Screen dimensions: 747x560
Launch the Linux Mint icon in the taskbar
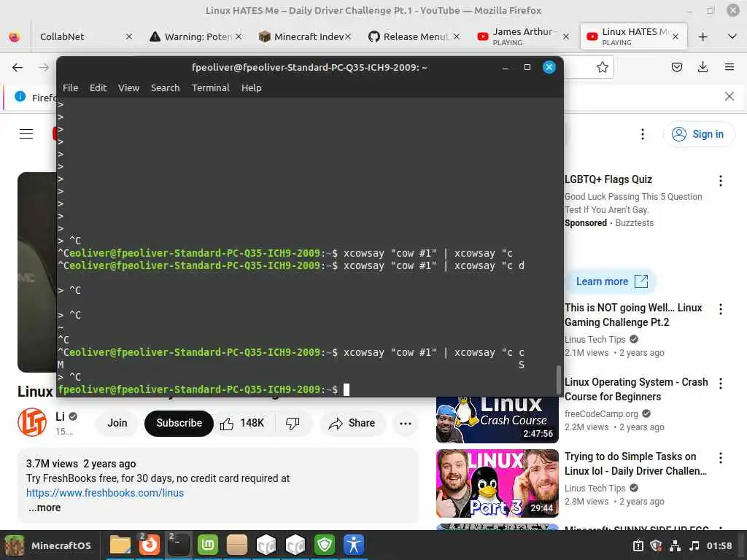208,545
